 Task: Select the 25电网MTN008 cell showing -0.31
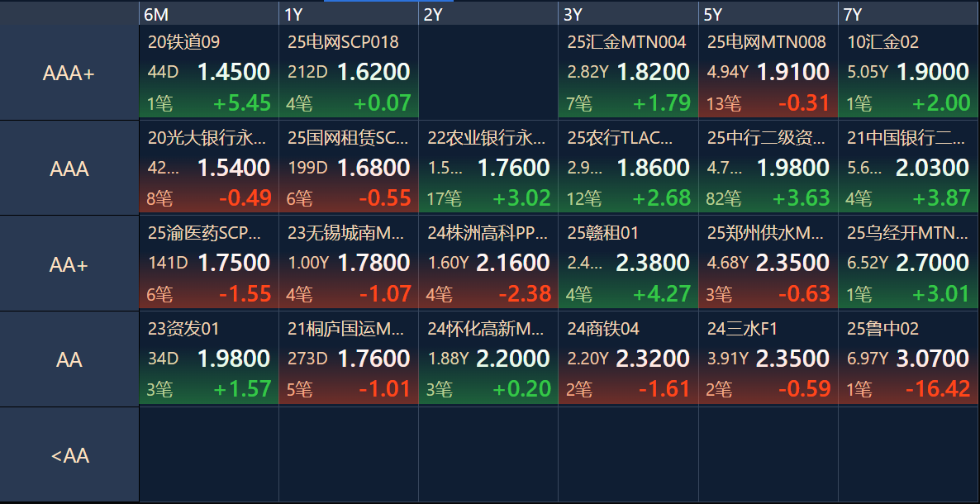[x=768, y=72]
